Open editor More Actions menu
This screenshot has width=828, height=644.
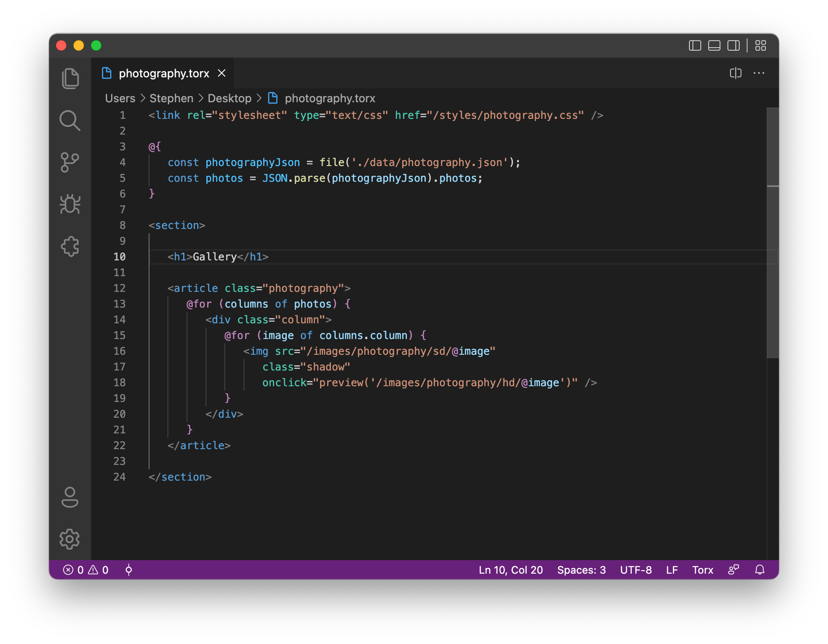coord(759,73)
